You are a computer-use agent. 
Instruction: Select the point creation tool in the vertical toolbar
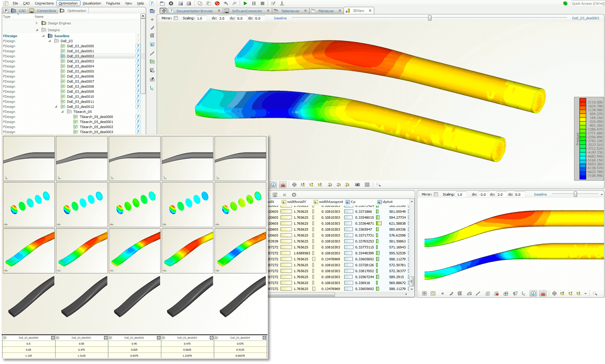pyautogui.click(x=152, y=19)
